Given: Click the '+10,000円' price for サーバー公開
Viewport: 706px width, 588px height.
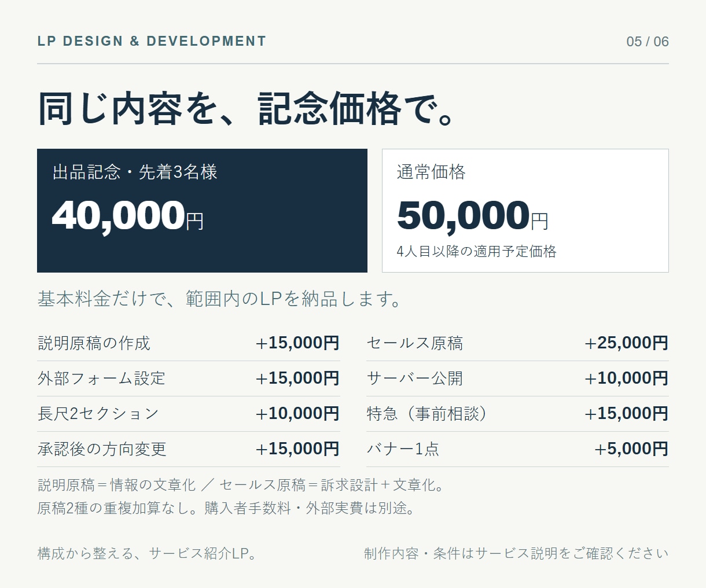Looking at the screenshot, I should [626, 378].
